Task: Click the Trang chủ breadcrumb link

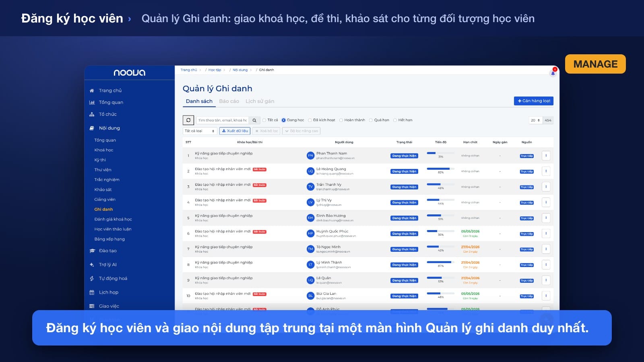Action: [188, 70]
